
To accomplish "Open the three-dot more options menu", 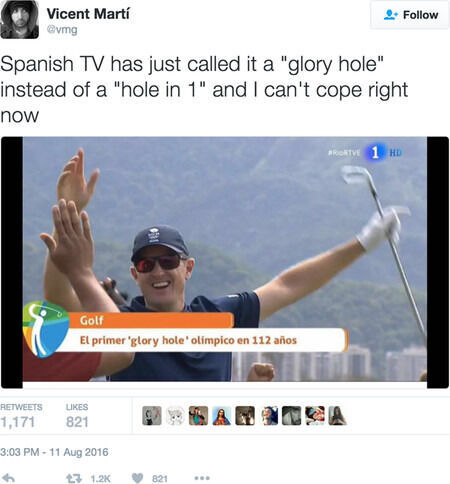I will point(202,478).
